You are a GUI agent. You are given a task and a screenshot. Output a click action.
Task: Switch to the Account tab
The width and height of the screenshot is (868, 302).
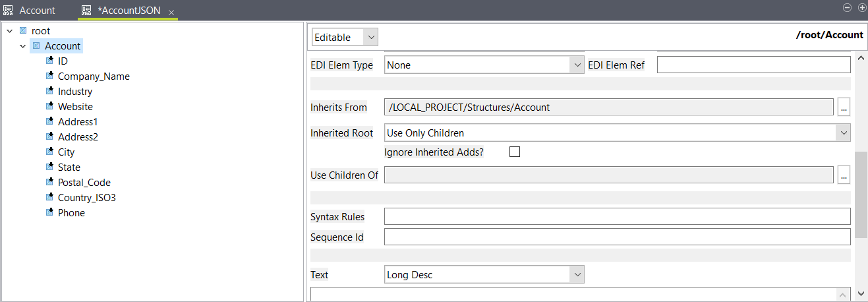coord(30,11)
